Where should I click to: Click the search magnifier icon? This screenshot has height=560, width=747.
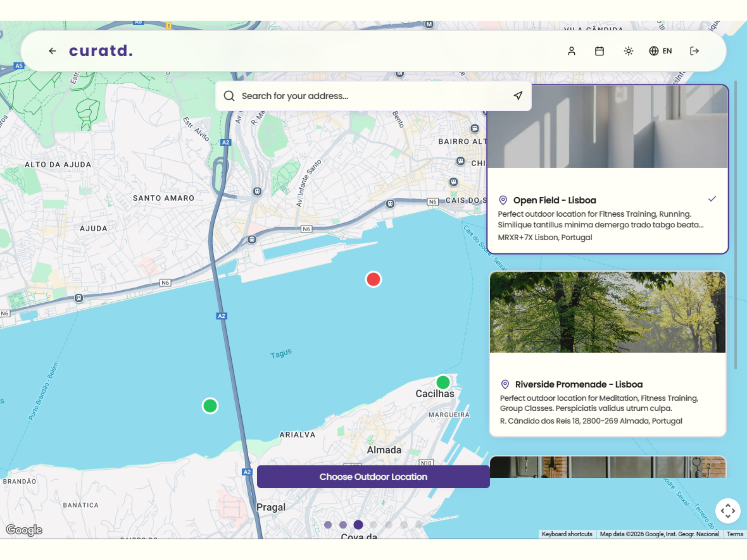(x=229, y=96)
